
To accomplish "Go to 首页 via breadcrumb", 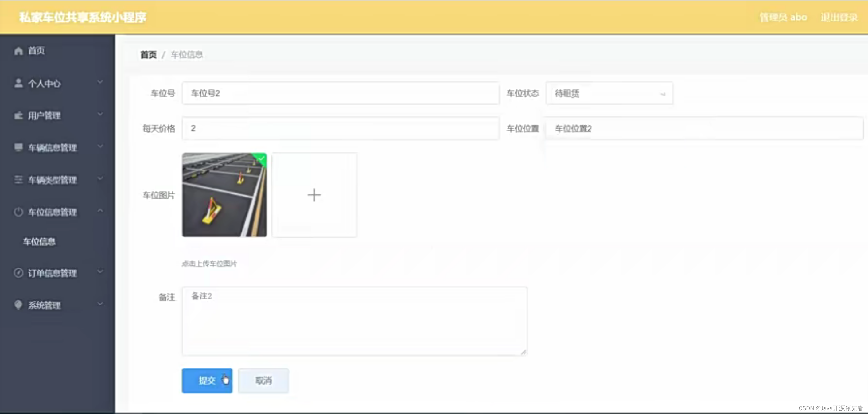I will [148, 55].
